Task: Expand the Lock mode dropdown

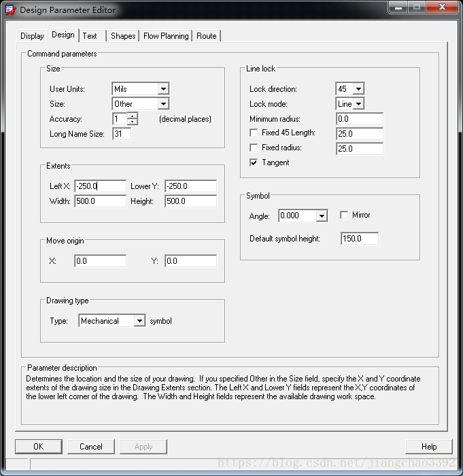Action: (x=358, y=104)
